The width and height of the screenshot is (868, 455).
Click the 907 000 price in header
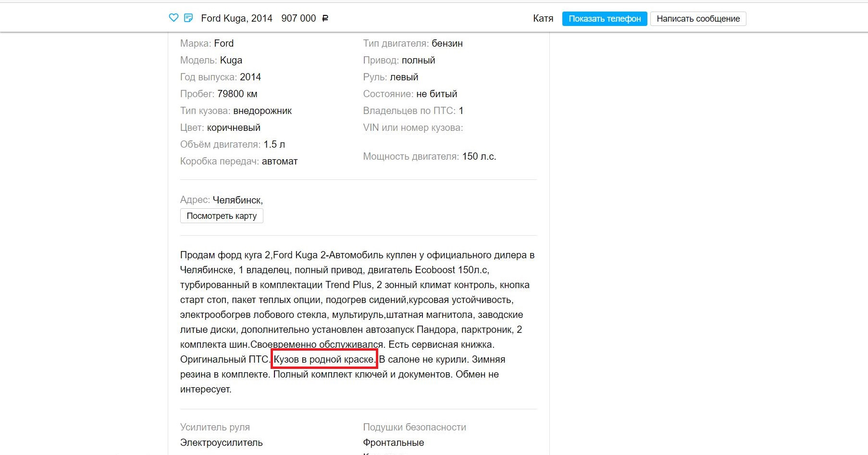[298, 18]
